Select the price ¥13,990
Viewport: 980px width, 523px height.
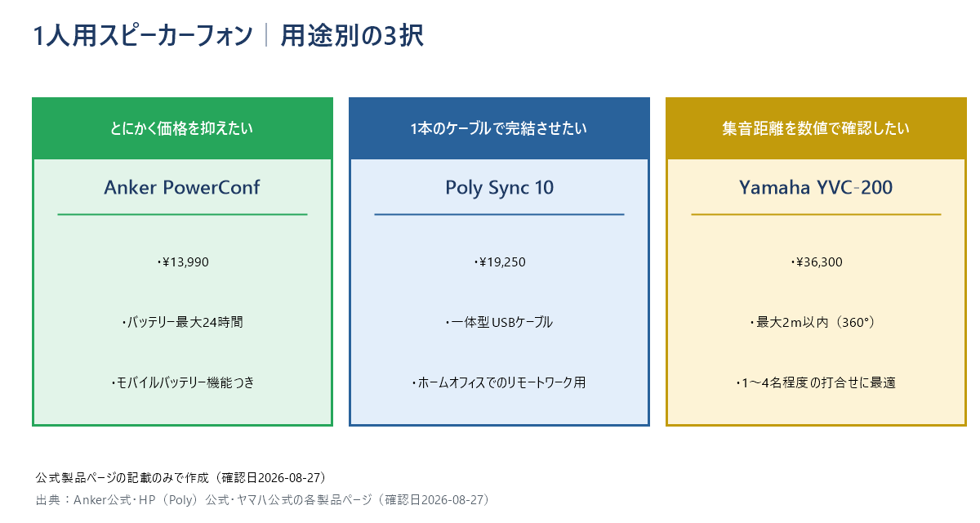[183, 262]
